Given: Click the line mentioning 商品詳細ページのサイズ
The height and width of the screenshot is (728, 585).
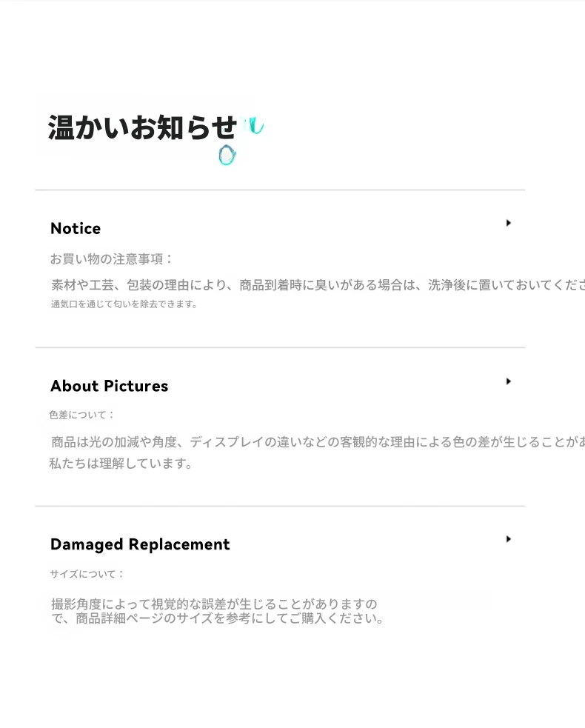Looking at the screenshot, I should coord(218,619).
